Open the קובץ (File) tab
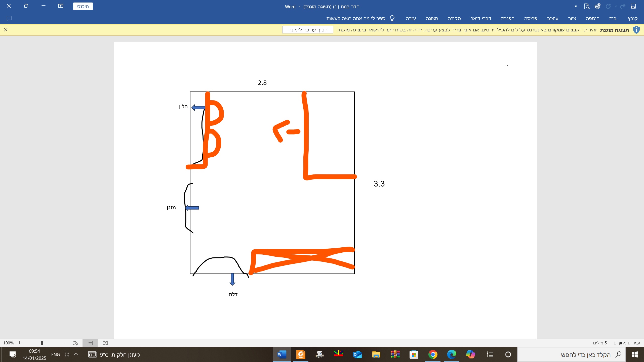This screenshot has height=362, width=644. 633,18
